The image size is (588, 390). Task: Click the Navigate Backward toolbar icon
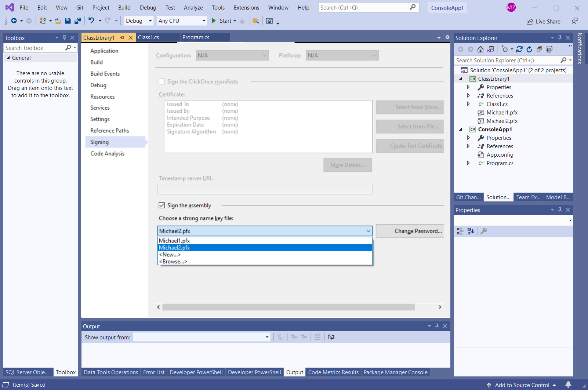(14, 21)
